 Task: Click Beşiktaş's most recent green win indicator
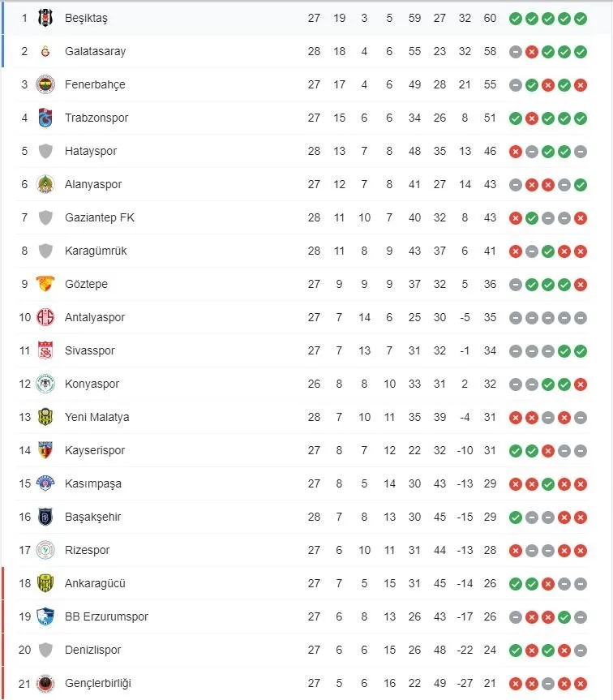581,19
